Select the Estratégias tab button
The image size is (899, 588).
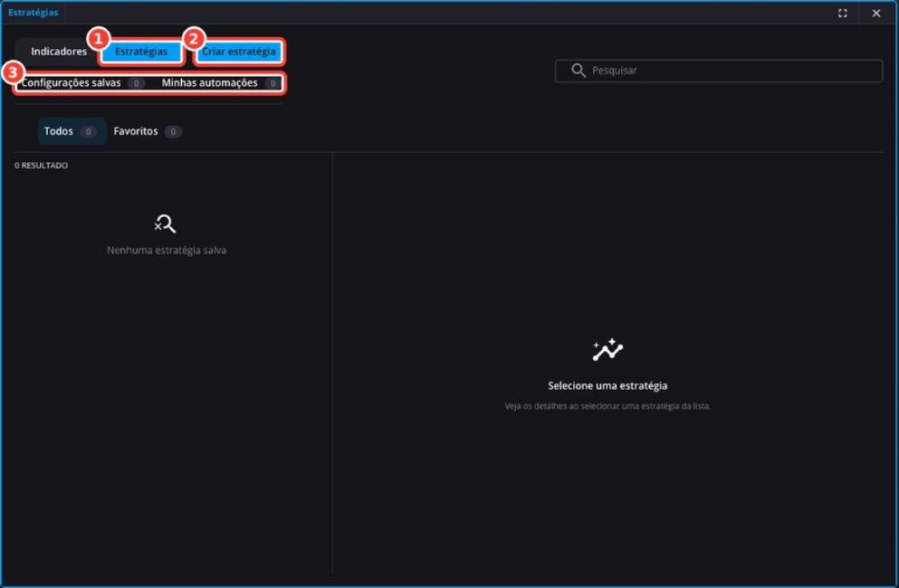pos(141,52)
